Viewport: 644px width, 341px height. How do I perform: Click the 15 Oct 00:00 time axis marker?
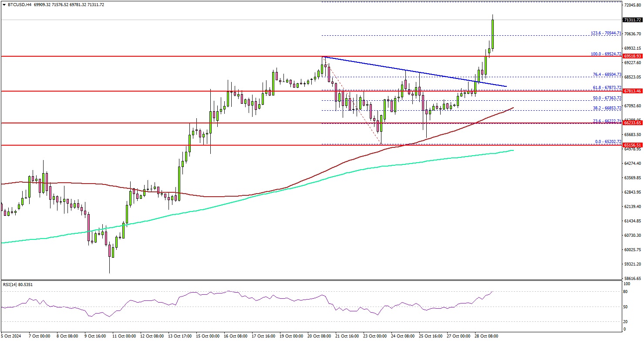[x=209, y=336]
